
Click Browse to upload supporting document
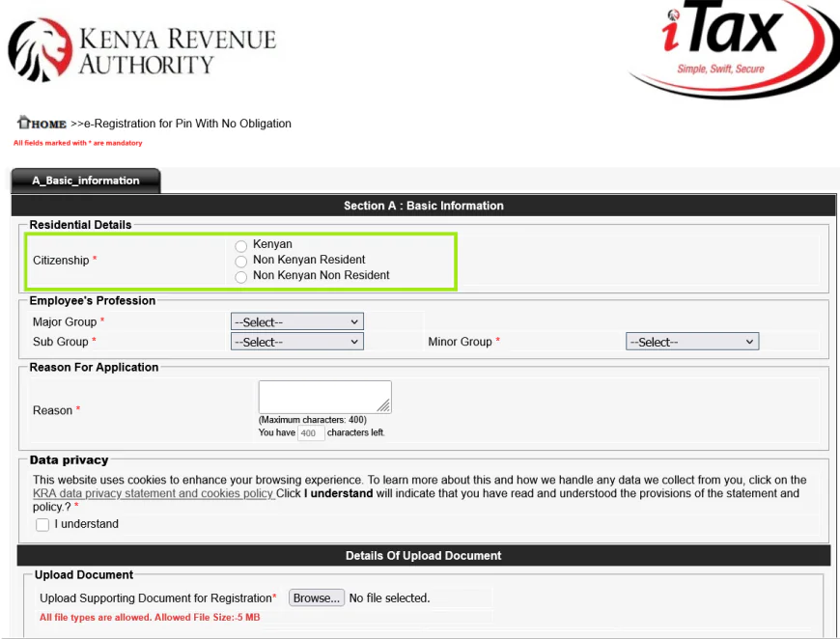(317, 597)
